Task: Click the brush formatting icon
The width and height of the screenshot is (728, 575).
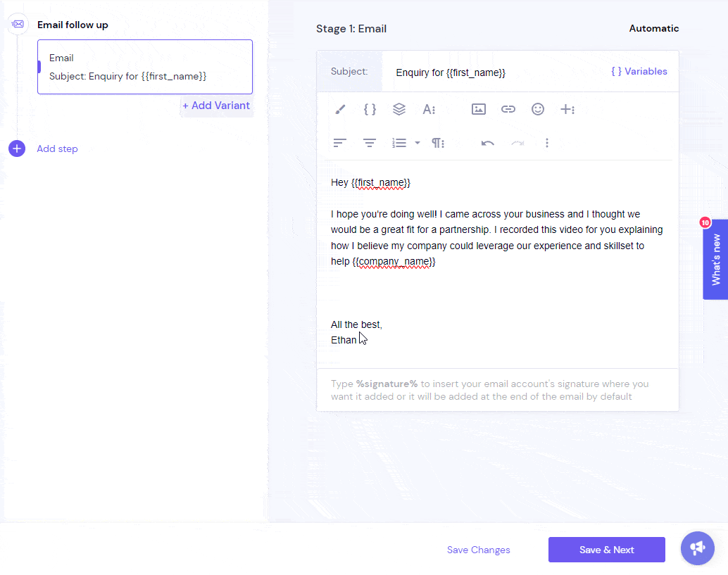Action: click(x=340, y=110)
